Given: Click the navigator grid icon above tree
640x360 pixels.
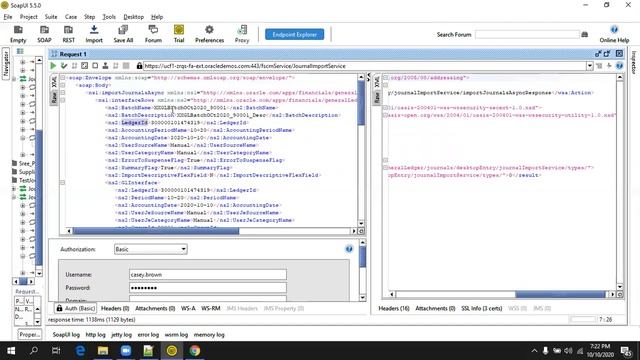Looking at the screenshot, I should tap(20, 51).
